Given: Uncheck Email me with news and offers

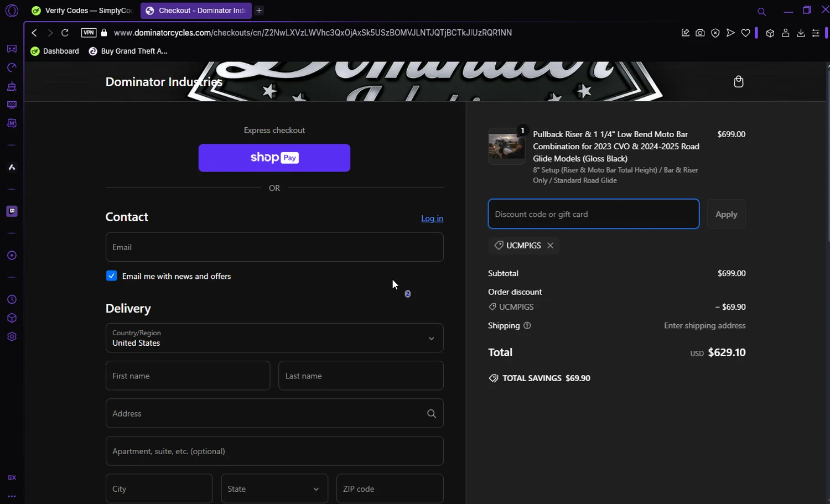Looking at the screenshot, I should (x=111, y=276).
